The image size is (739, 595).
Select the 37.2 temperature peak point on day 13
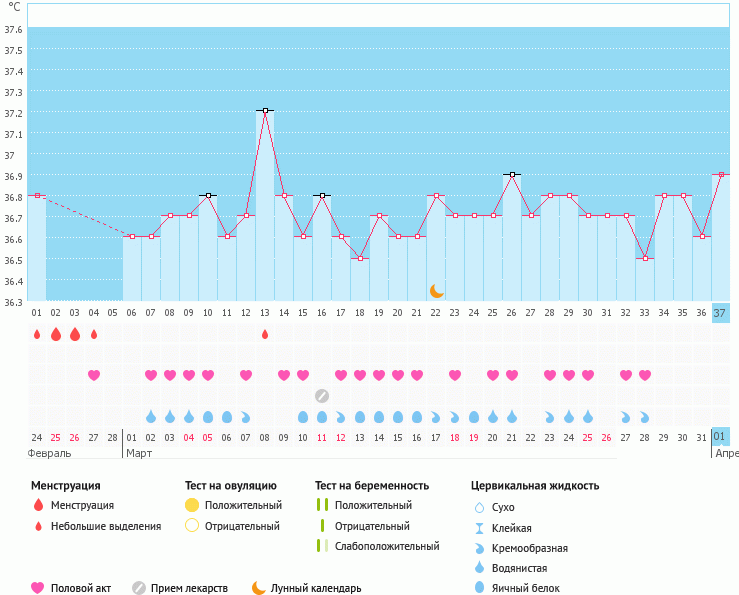[265, 110]
